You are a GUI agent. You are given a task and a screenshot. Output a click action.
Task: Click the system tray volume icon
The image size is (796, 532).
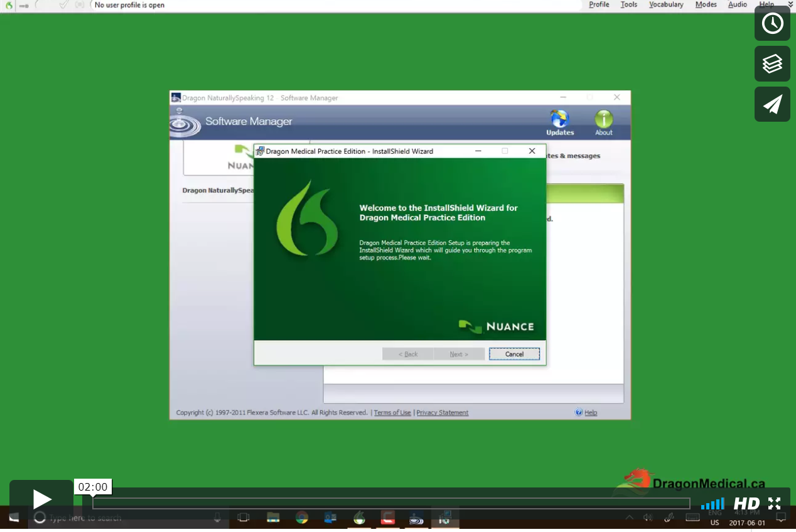tap(648, 518)
